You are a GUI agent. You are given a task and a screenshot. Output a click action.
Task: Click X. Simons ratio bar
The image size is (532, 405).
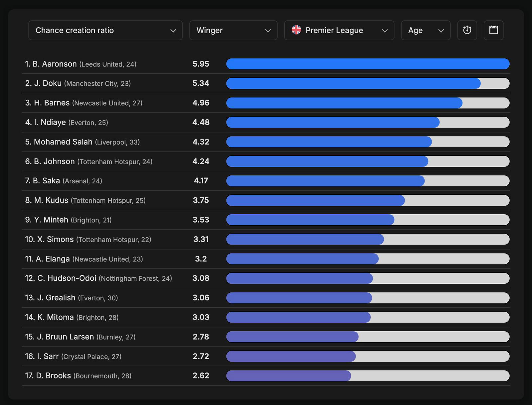[x=367, y=239]
